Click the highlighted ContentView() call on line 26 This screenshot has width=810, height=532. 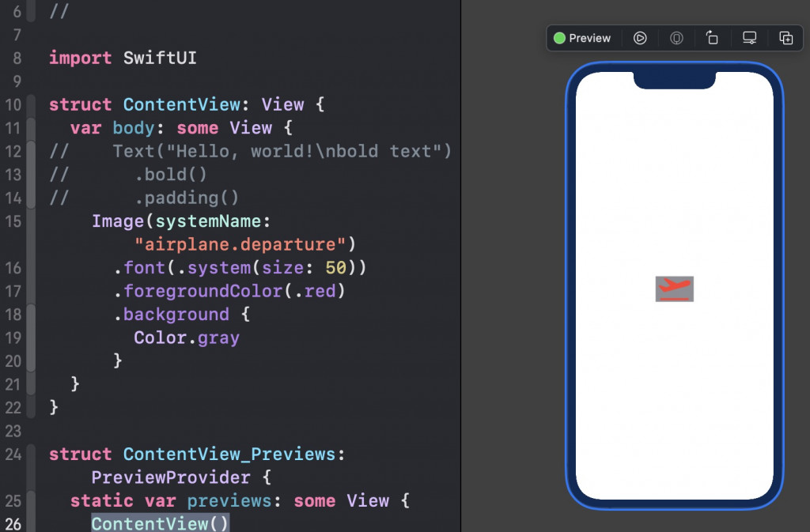[x=160, y=523]
